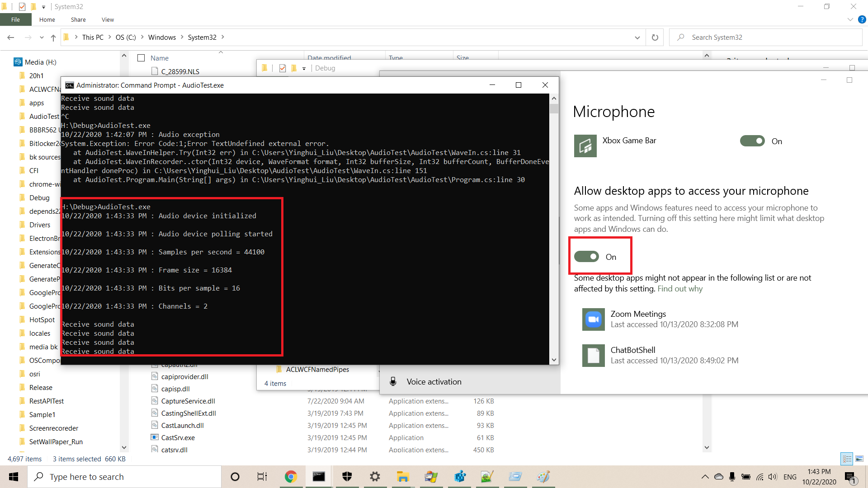
Task: Open Cortana from taskbar
Action: [x=235, y=477]
